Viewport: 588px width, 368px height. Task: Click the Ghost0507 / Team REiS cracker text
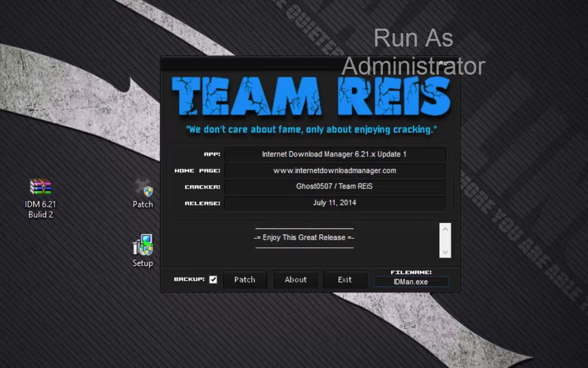(x=334, y=186)
